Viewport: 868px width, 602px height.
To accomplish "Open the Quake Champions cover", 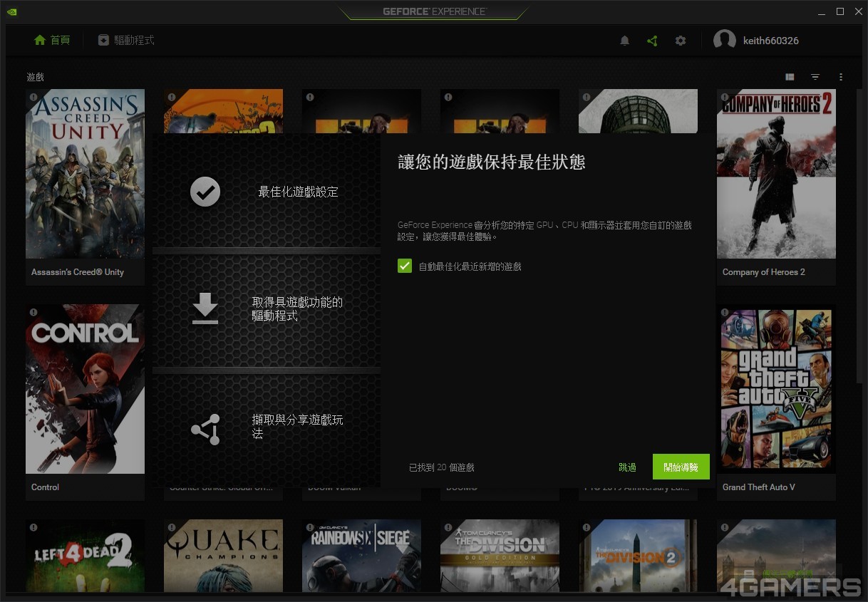I will pyautogui.click(x=223, y=556).
